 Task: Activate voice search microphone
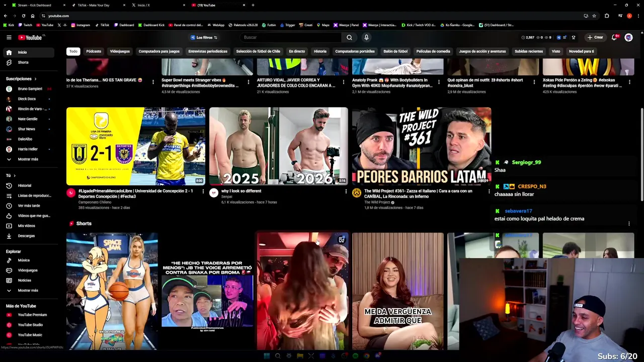[366, 37]
